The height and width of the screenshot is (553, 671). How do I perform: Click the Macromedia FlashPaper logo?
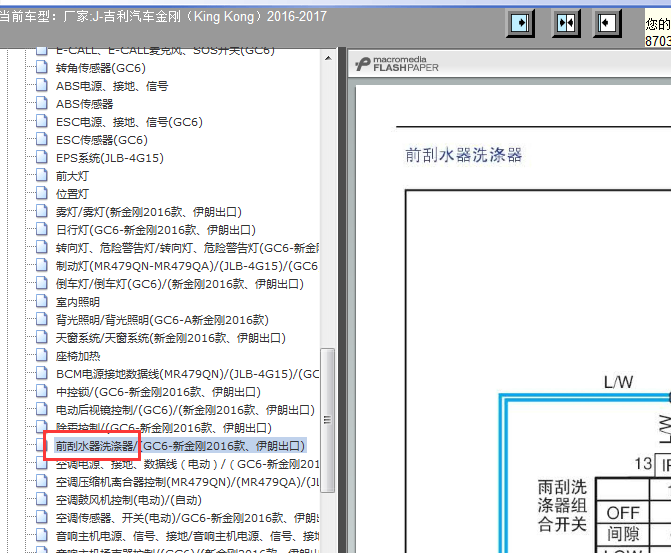click(x=397, y=64)
